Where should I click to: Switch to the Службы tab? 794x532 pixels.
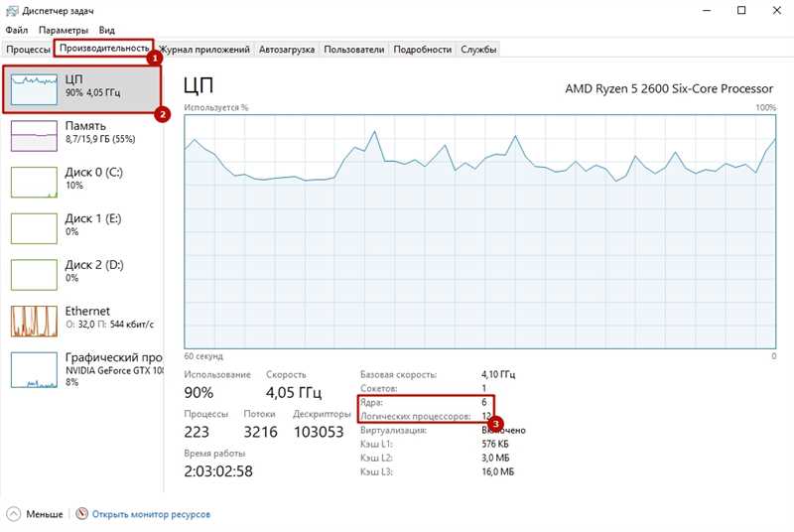[478, 50]
